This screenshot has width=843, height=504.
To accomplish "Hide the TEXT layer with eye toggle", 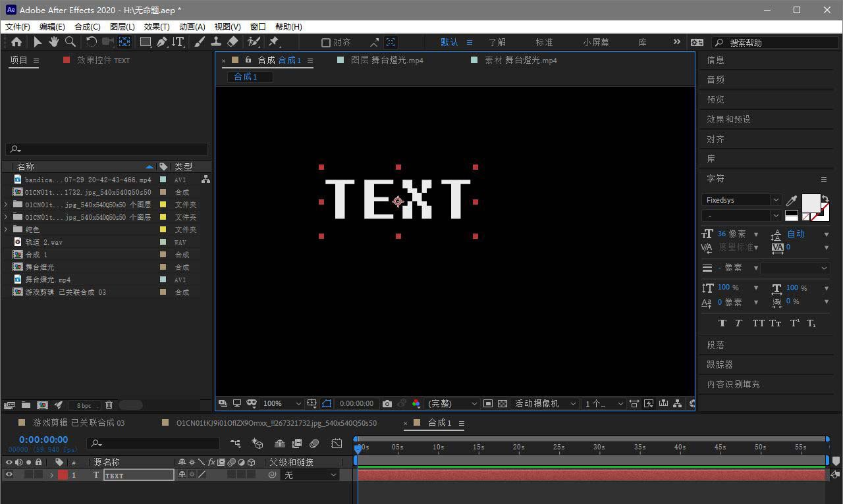I will 9,474.
